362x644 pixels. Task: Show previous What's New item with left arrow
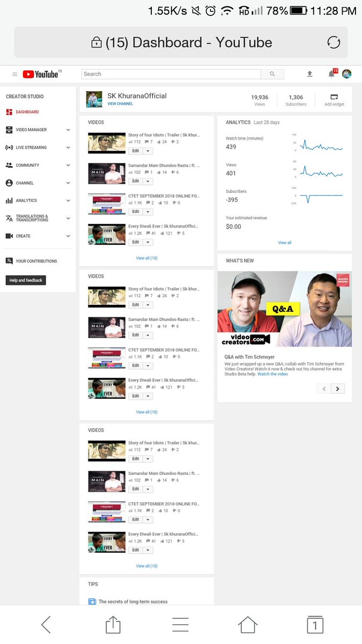[324, 389]
